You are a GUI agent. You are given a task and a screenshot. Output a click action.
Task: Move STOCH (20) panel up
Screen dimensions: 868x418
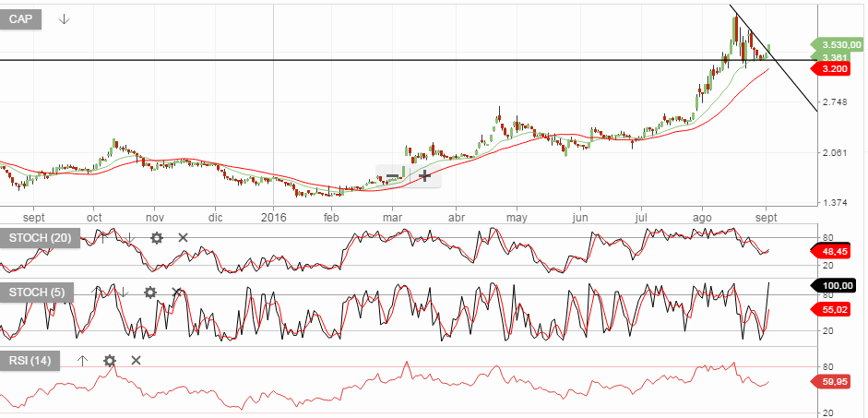(x=103, y=238)
